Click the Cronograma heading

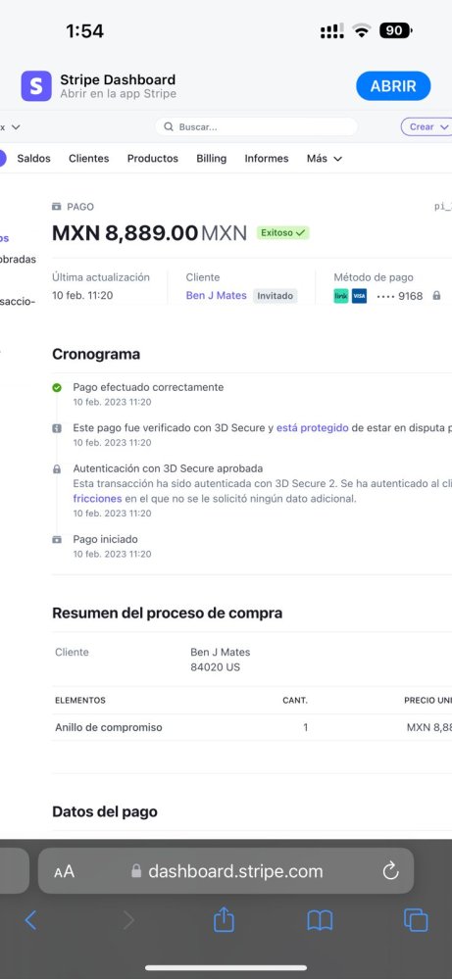[x=96, y=355]
